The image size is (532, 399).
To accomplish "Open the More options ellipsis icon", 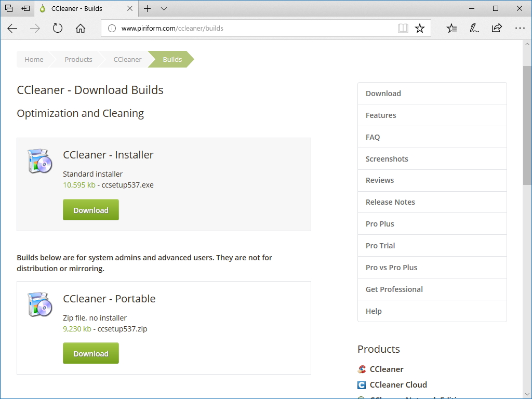I will pyautogui.click(x=520, y=29).
